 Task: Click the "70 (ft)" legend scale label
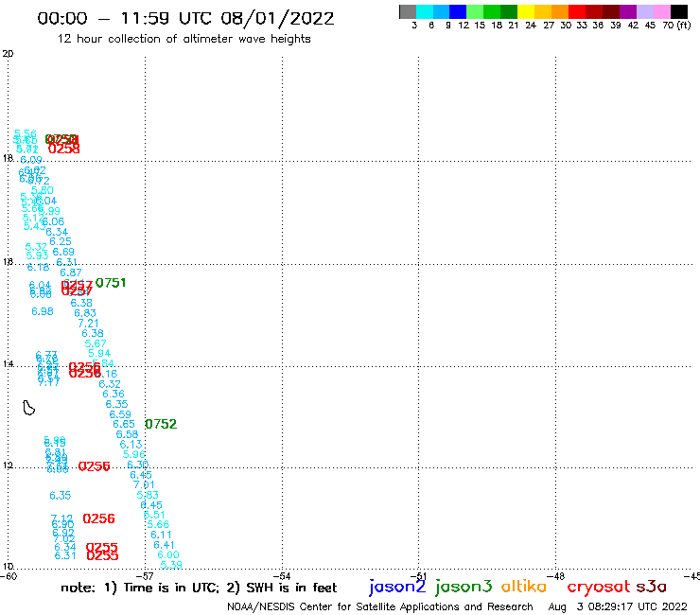pos(676,26)
